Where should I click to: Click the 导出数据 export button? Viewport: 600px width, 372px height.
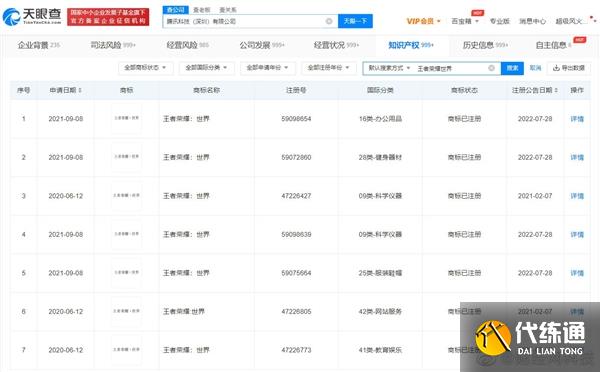click(x=569, y=68)
